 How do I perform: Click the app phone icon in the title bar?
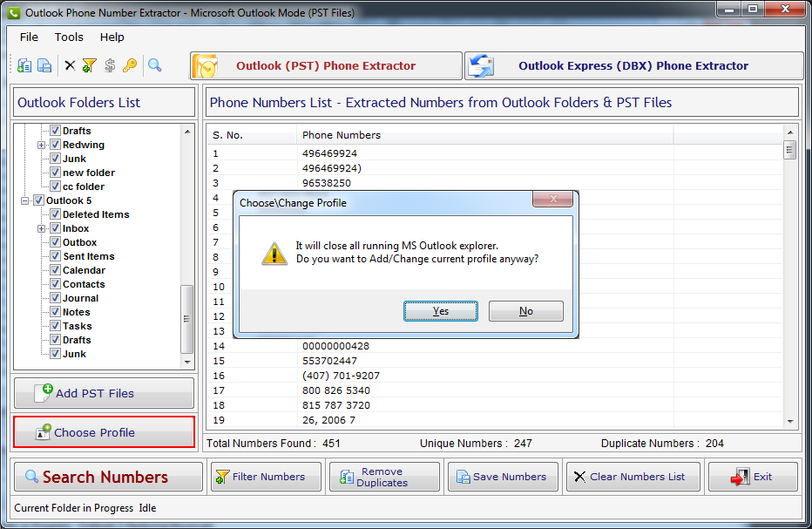pyautogui.click(x=14, y=13)
